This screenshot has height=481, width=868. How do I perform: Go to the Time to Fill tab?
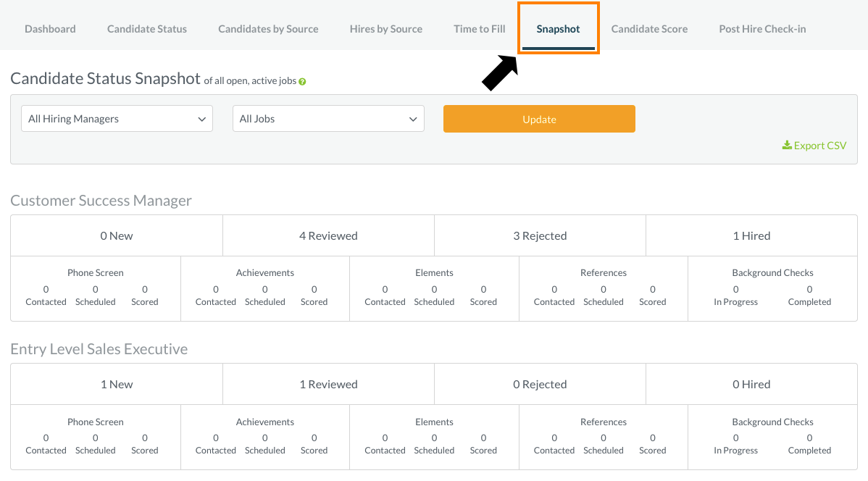480,29
